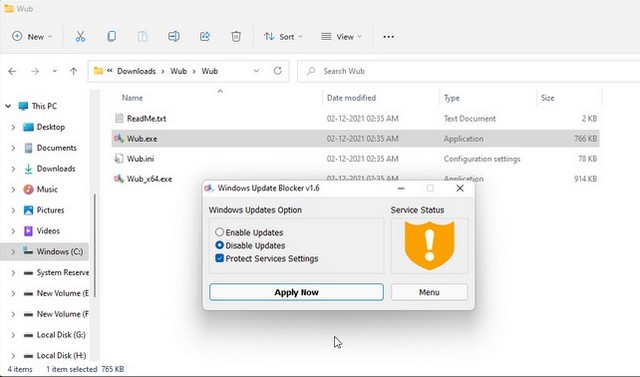
Task: Click the Paste clipboard icon
Action: pos(142,37)
